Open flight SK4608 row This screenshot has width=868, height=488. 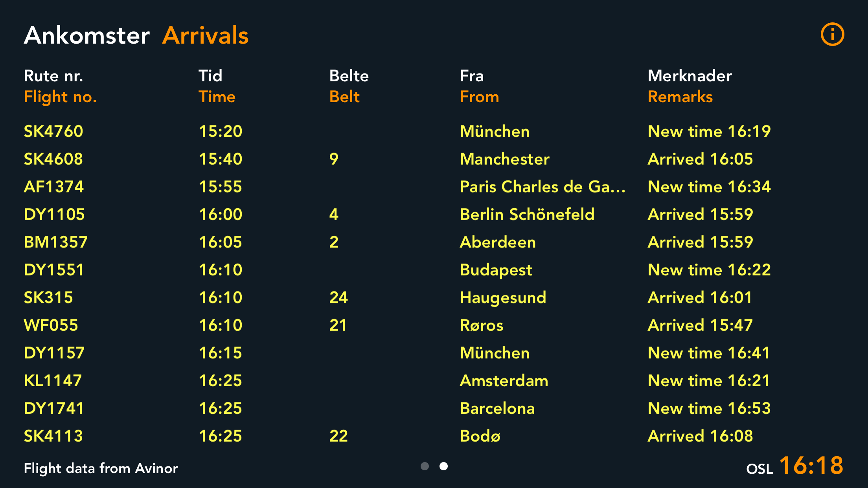(x=53, y=159)
